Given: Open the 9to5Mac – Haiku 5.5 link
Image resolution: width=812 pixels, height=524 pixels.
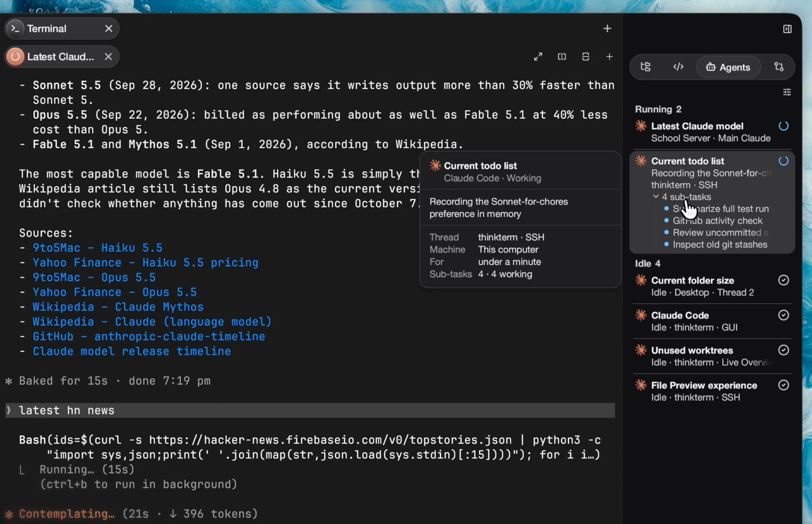Looking at the screenshot, I should coord(98,248).
